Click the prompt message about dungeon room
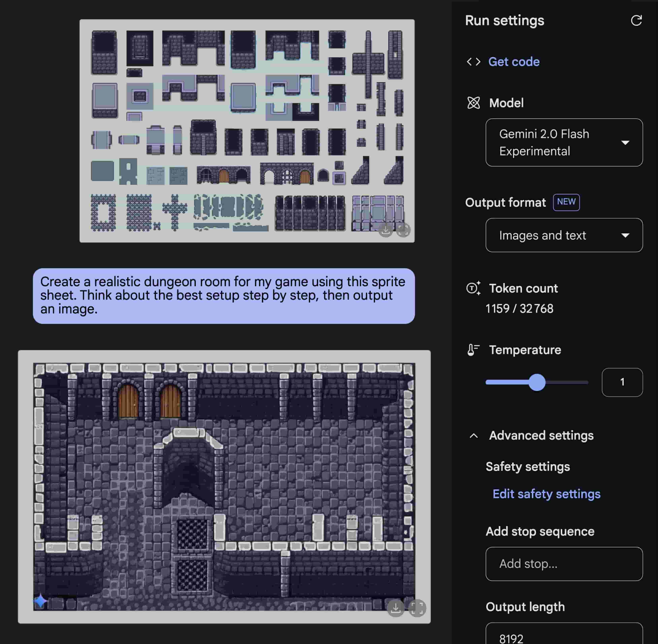This screenshot has width=658, height=644. point(224,296)
